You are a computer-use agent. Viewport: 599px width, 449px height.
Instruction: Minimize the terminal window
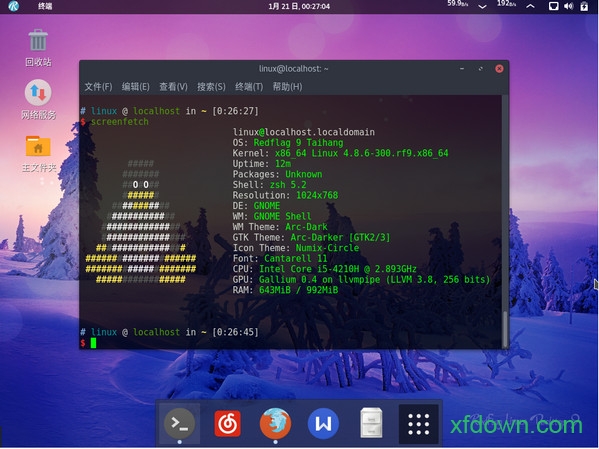[x=462, y=69]
